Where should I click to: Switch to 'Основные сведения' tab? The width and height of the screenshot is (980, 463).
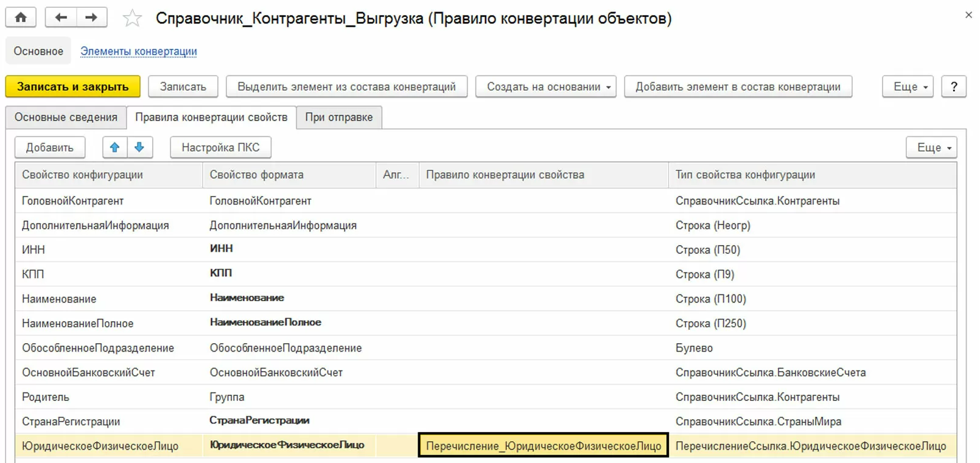66,117
